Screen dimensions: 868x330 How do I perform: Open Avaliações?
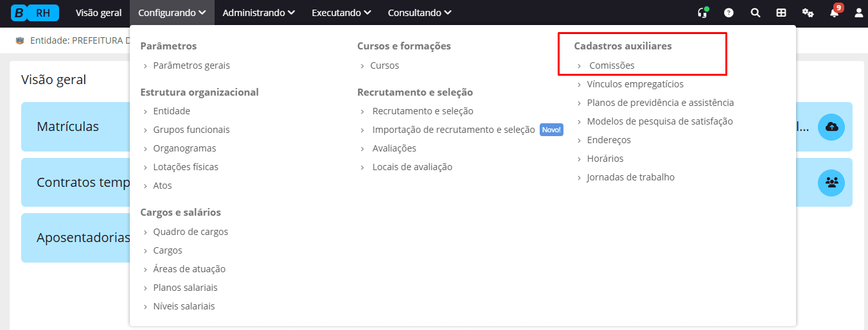(394, 148)
